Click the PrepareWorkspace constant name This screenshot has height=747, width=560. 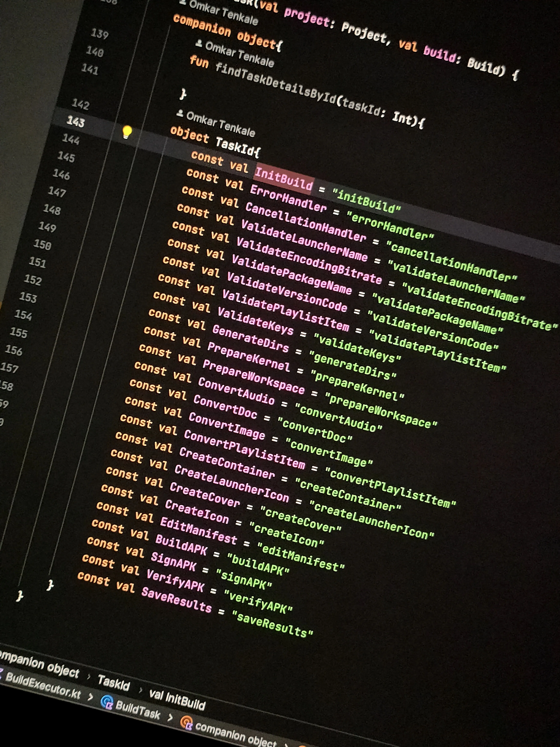click(x=254, y=377)
